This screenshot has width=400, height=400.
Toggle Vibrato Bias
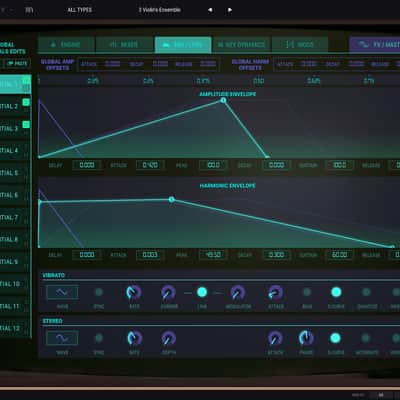pyautogui.click(x=307, y=292)
